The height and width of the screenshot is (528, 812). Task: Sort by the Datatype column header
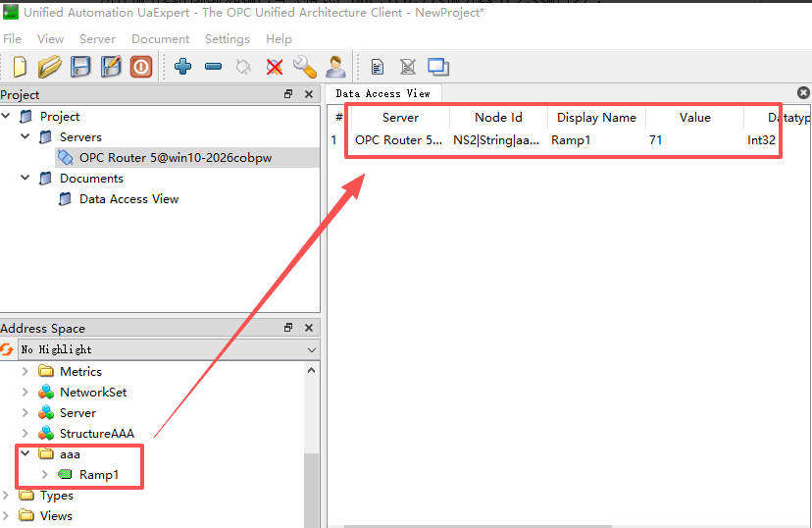tap(778, 118)
